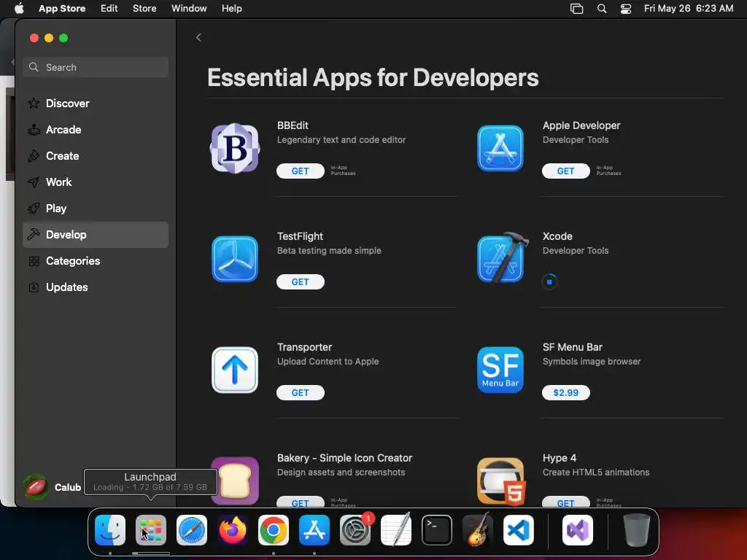Click the BBEdit title text
Viewport: 747px width, 560px height.
[x=293, y=125]
